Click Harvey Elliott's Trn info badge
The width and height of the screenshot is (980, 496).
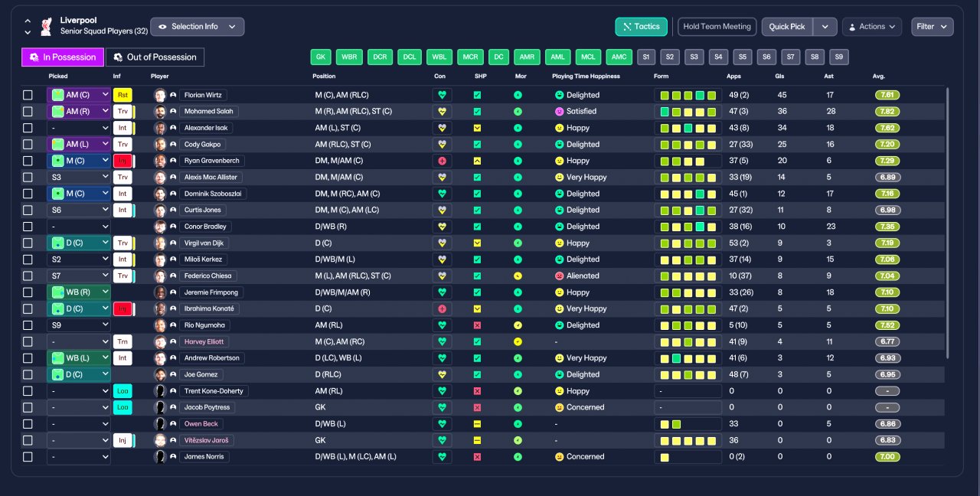click(122, 341)
